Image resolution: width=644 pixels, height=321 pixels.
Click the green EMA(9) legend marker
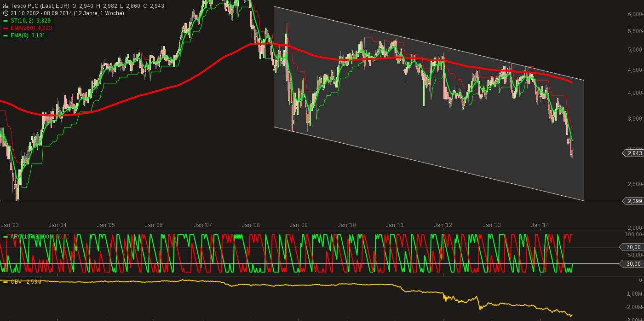(x=6, y=35)
